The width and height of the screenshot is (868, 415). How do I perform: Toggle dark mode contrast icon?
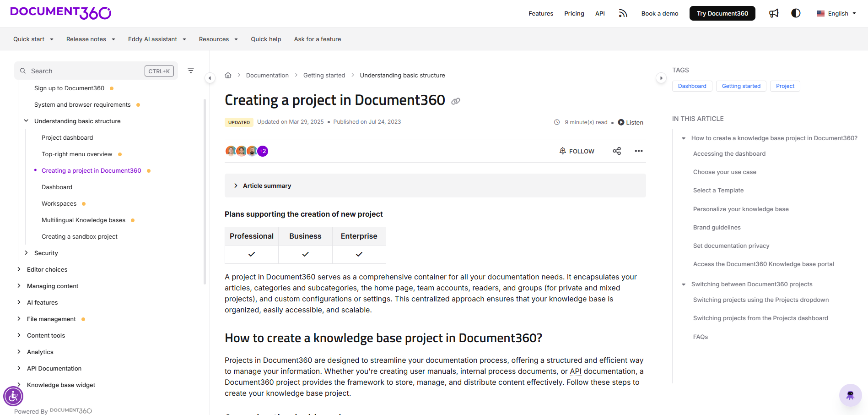pos(796,13)
